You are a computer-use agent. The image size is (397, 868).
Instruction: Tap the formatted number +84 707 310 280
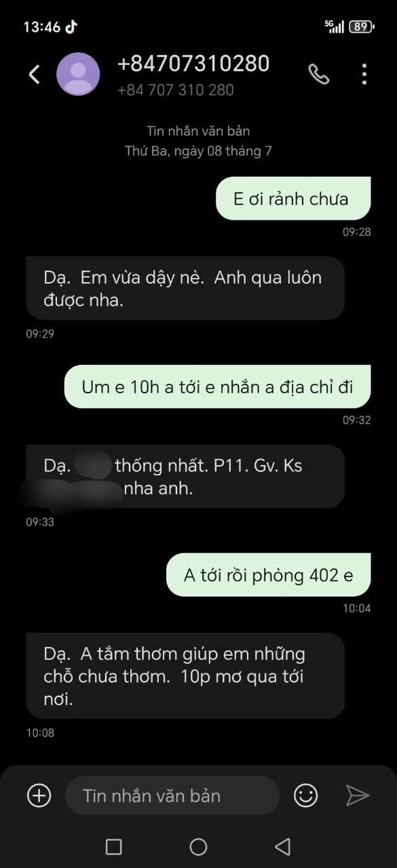[176, 90]
